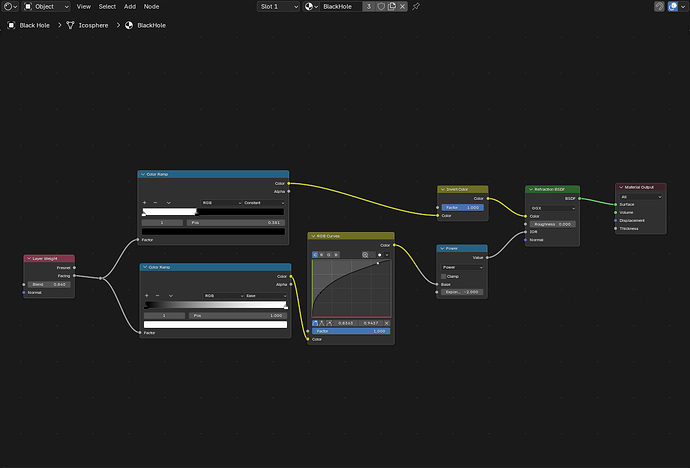Delete the selected curve point in RGB Curves
The image size is (690, 468).
click(386, 323)
